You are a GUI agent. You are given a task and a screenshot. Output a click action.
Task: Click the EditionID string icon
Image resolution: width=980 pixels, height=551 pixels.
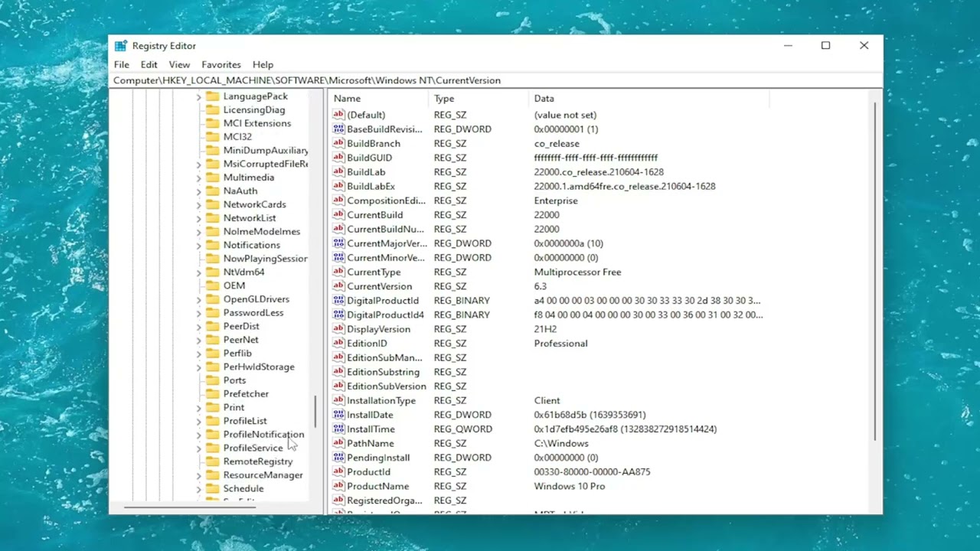tap(339, 344)
